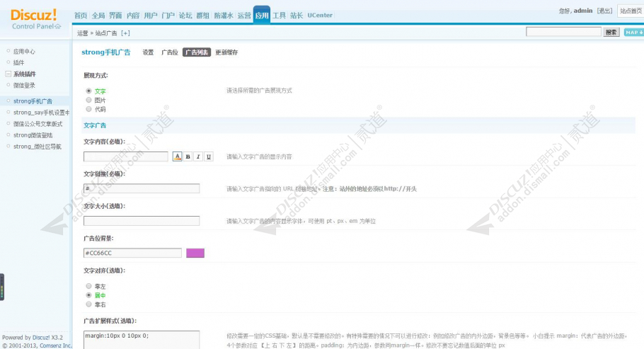Click the 退出 logout link

pos(604,11)
